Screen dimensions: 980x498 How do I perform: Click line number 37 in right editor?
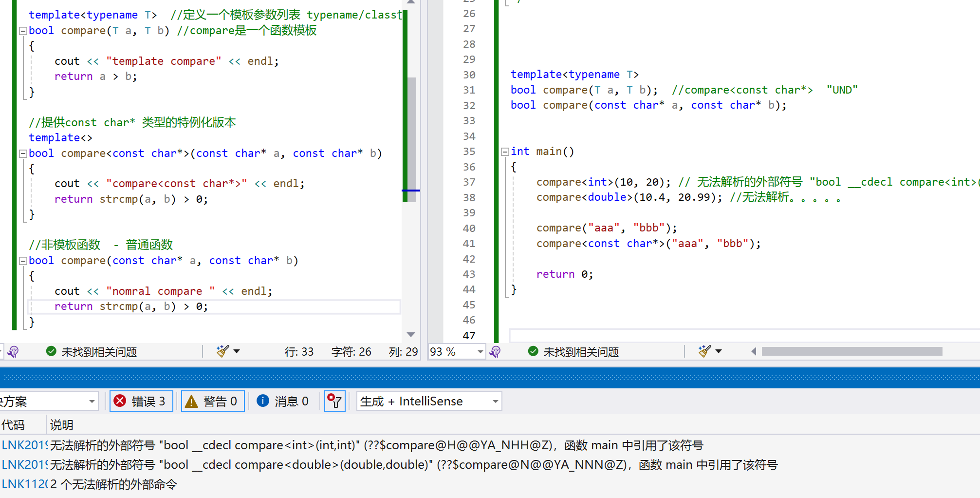(x=469, y=182)
